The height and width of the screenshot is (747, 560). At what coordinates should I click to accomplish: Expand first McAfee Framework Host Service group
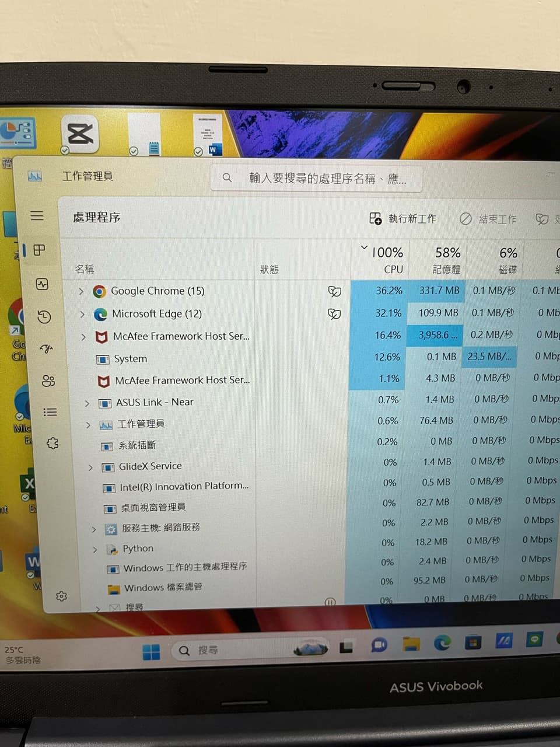(83, 337)
